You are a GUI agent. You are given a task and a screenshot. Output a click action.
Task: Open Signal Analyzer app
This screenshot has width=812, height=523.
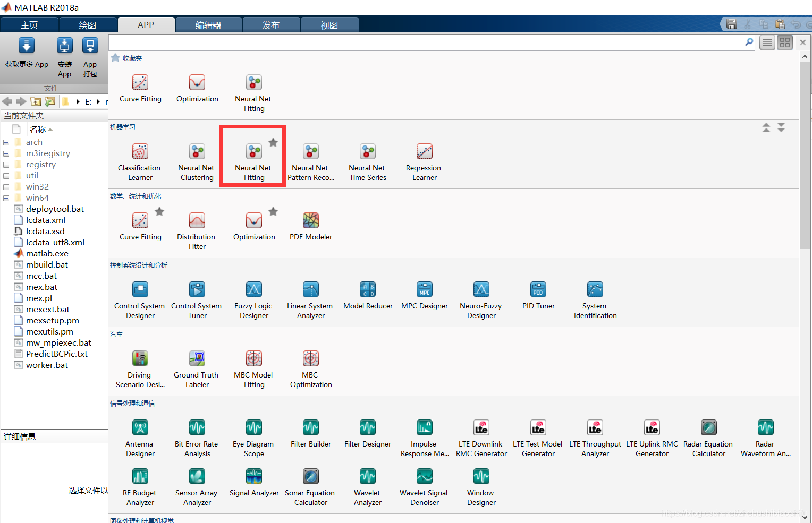click(254, 482)
